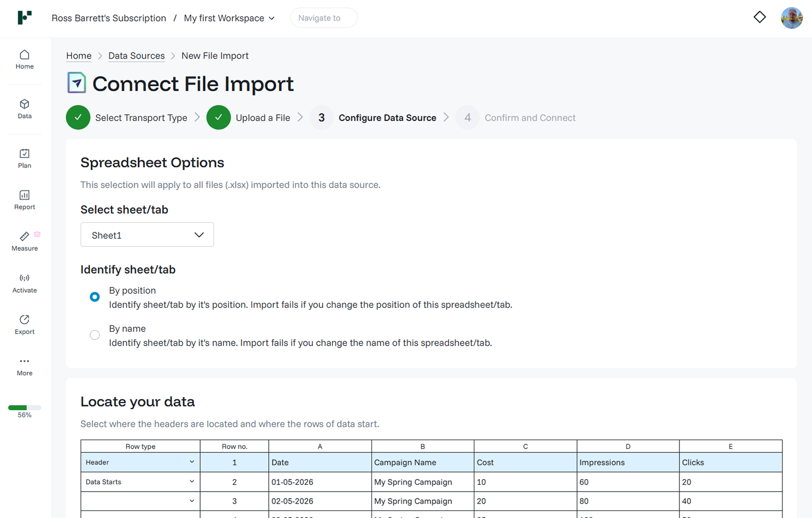
Task: Open the user profile avatar
Action: pos(792,18)
